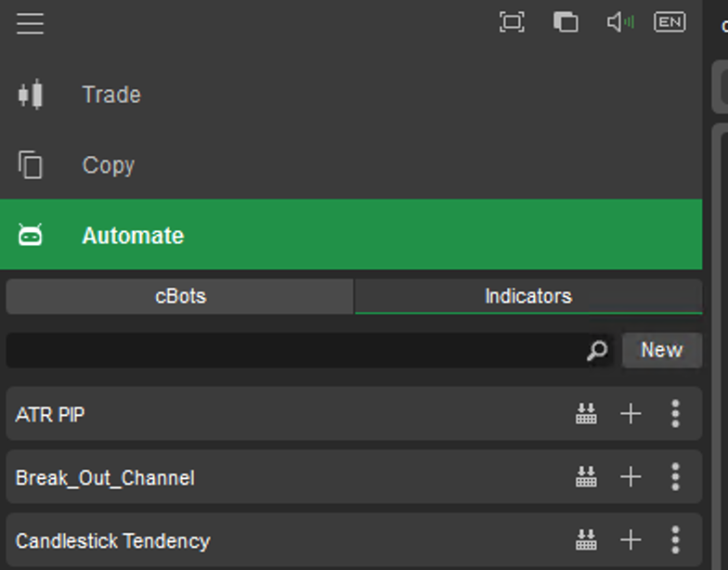Open Candlestick Tendency three-dot menu
The height and width of the screenshot is (570, 728).
[x=675, y=540]
